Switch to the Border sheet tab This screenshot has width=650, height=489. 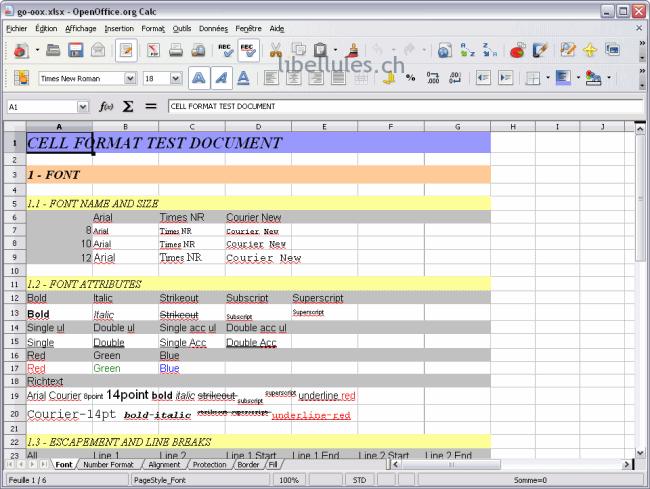pos(248,465)
